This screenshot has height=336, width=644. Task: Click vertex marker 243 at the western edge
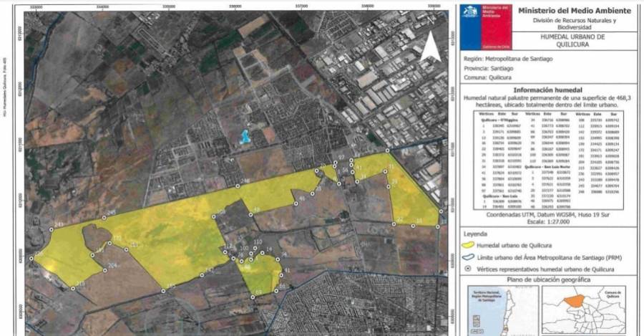pos(52,229)
